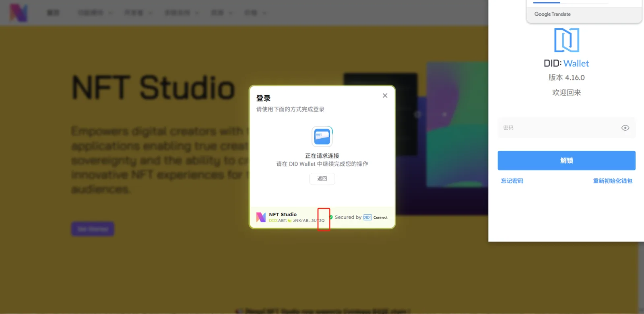The width and height of the screenshot is (644, 314).
Task: Click the blue 解锁 unlock button
Action: pos(566,160)
